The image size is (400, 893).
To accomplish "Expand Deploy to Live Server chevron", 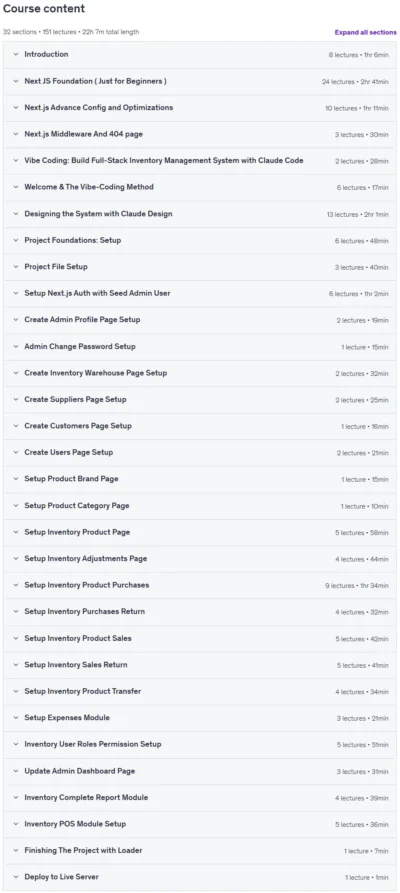I will 16,877.
